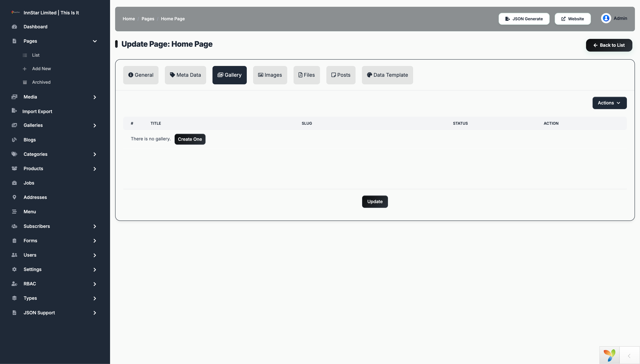Screen dimensions: 640x364
Task: Click the InnStar logo in the sidebar header
Action: click(x=15, y=12)
